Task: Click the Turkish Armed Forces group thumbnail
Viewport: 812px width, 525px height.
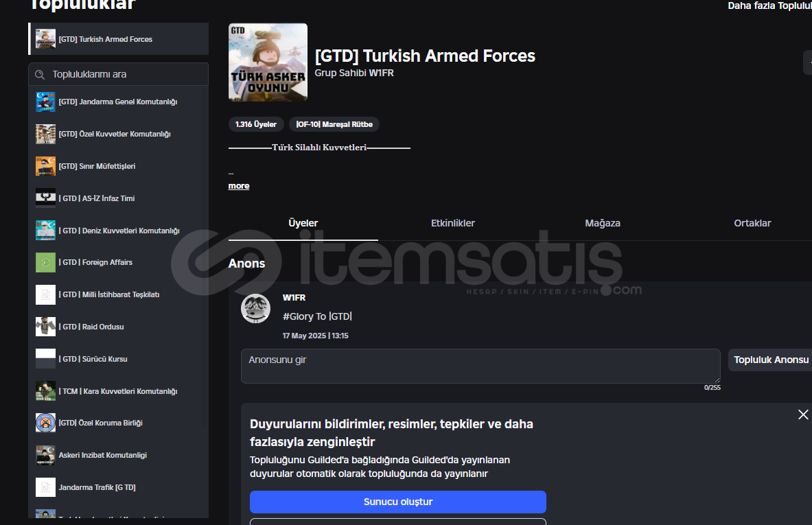Action: (x=268, y=62)
